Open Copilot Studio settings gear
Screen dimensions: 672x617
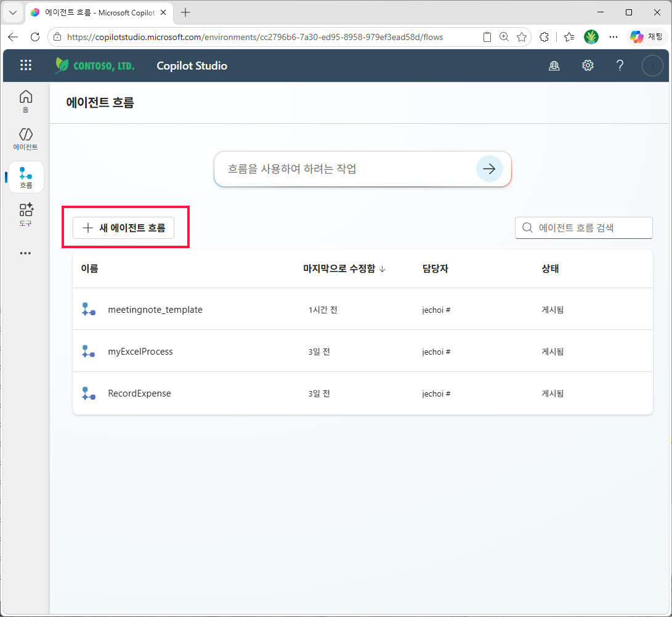(588, 65)
